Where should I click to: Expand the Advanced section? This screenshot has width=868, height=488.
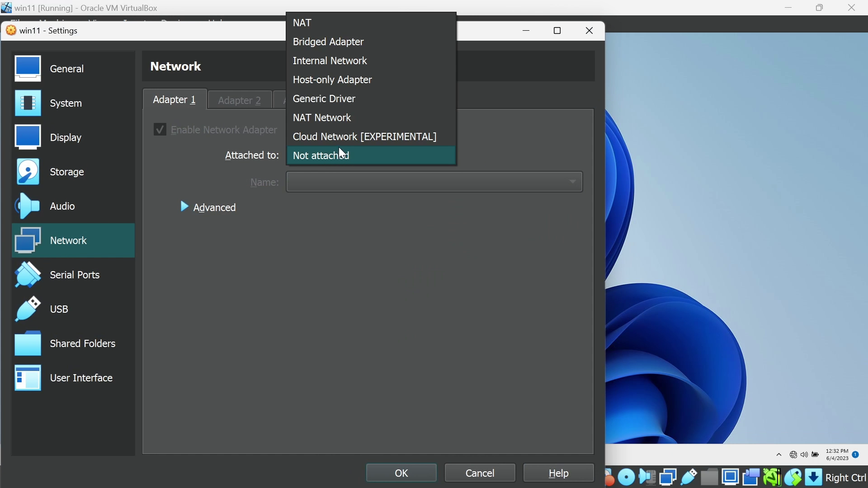208,207
